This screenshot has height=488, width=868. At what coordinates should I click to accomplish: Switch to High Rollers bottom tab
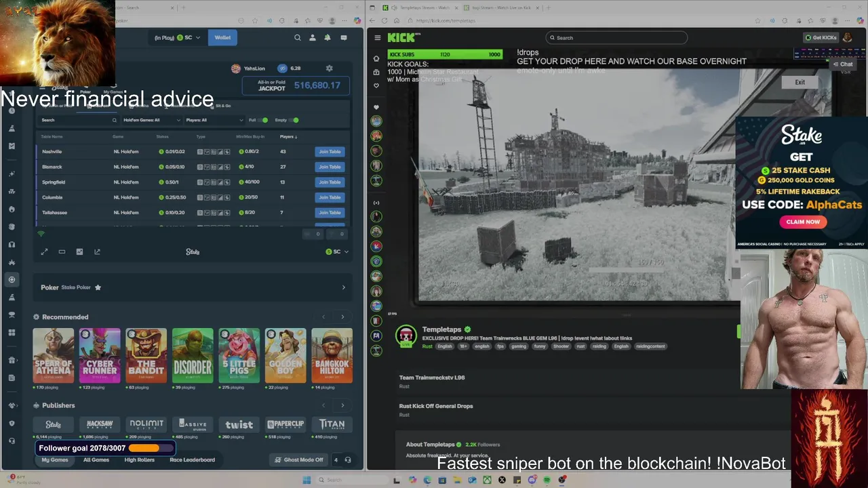[x=139, y=460]
